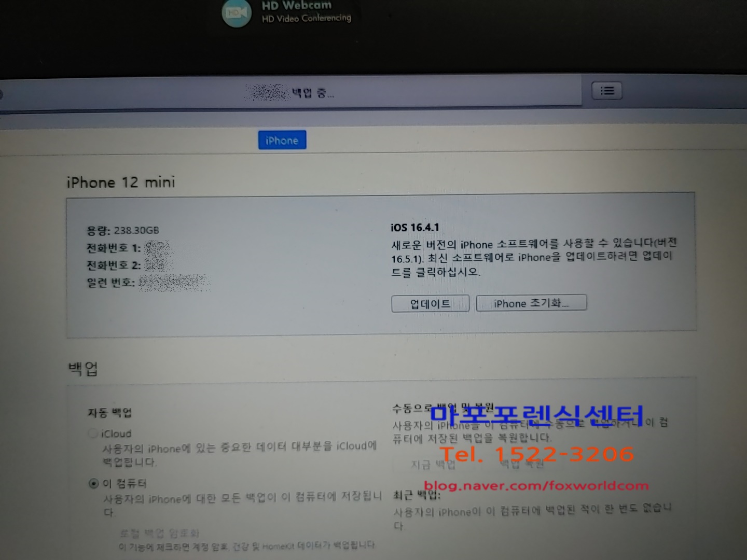Click the HD Video Conferencing text

[x=307, y=18]
